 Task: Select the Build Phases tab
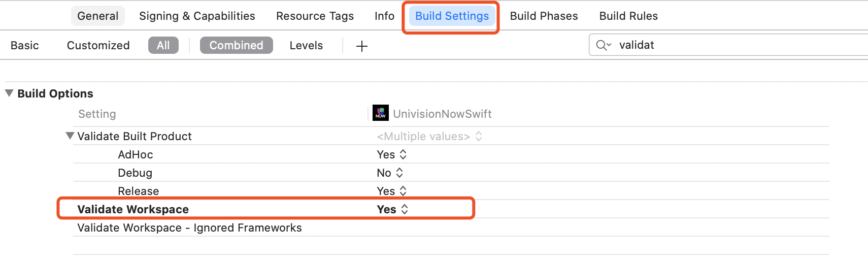(x=544, y=16)
